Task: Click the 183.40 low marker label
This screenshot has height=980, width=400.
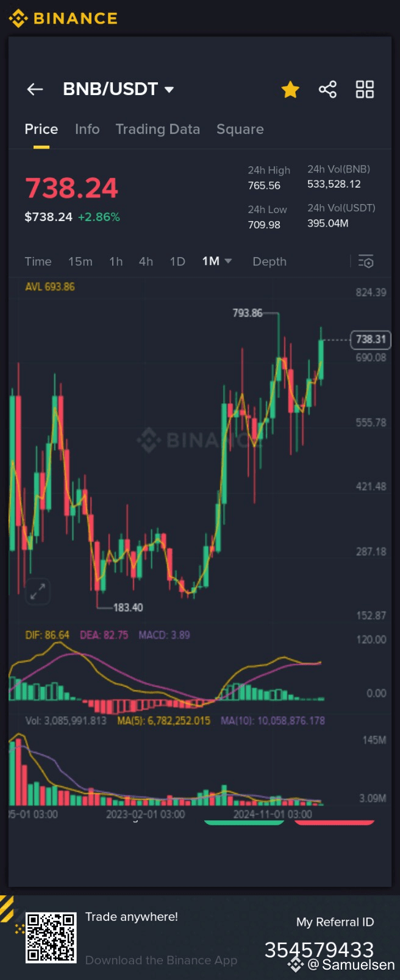Action: click(128, 607)
